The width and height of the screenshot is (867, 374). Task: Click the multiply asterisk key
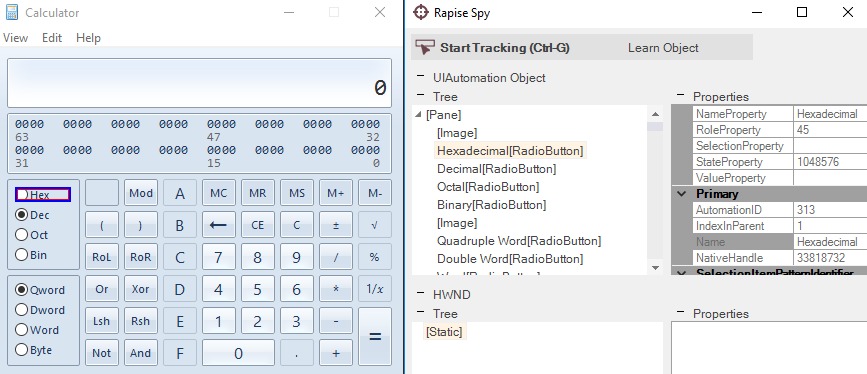(x=335, y=289)
